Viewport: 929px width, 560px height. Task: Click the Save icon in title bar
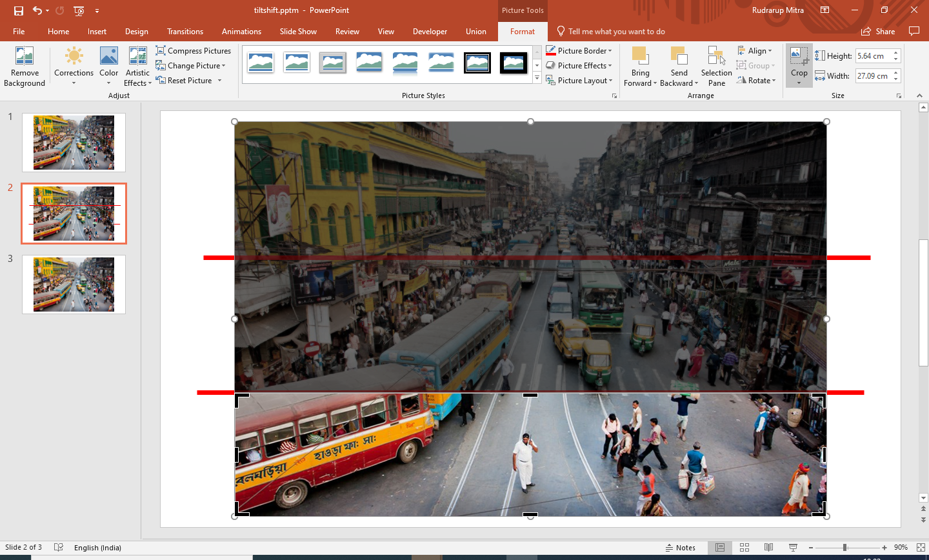(19, 10)
